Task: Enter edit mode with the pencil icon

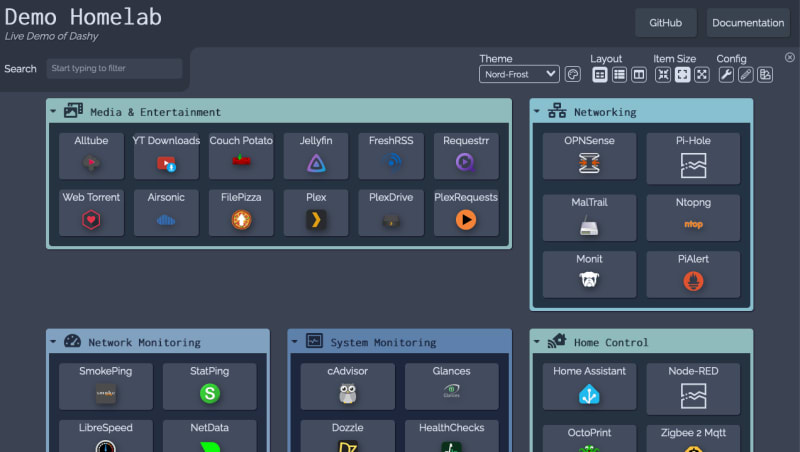Action: (745, 74)
